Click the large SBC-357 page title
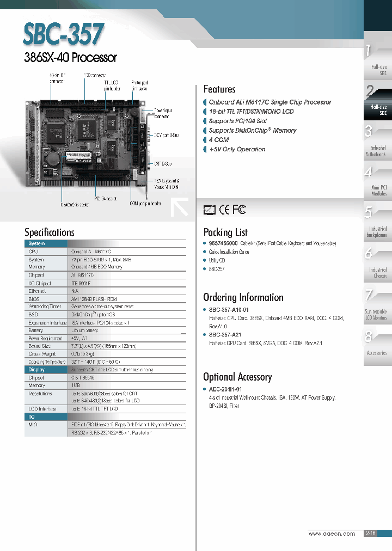The image size is (392, 551). pyautogui.click(x=64, y=34)
